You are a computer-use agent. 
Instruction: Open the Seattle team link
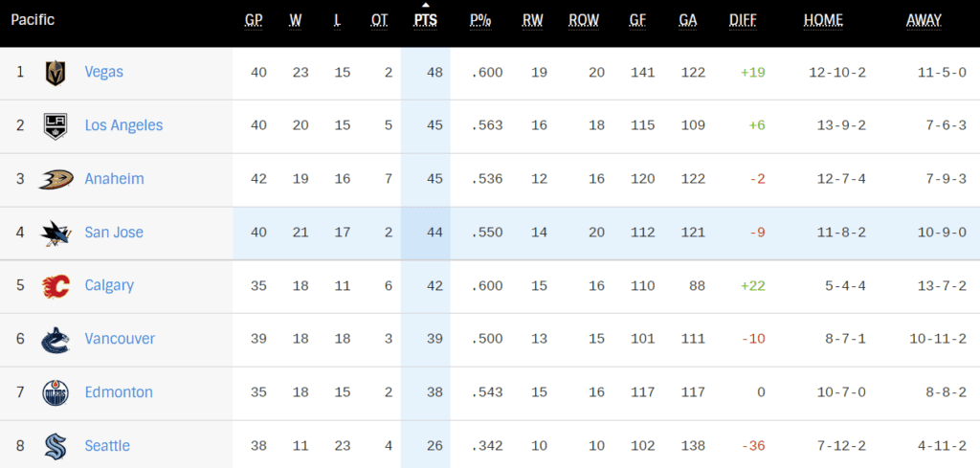tap(107, 446)
